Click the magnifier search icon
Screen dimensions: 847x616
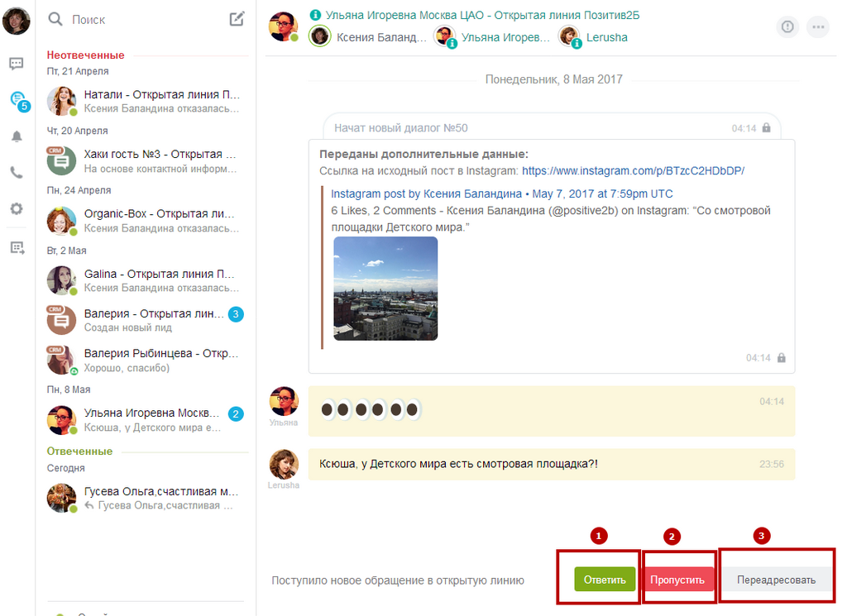55,20
